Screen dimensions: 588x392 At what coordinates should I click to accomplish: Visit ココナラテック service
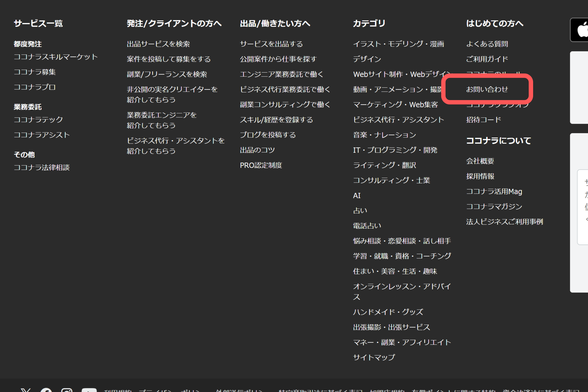pyautogui.click(x=38, y=120)
